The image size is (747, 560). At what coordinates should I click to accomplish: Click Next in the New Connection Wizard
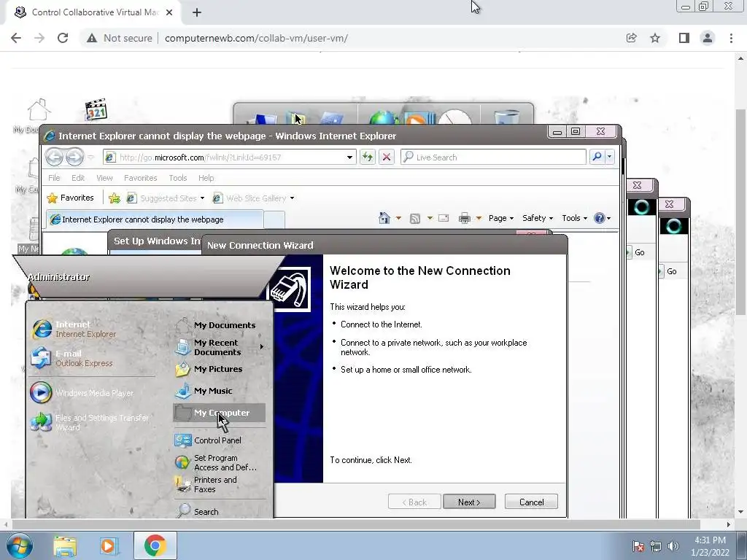[469, 502]
